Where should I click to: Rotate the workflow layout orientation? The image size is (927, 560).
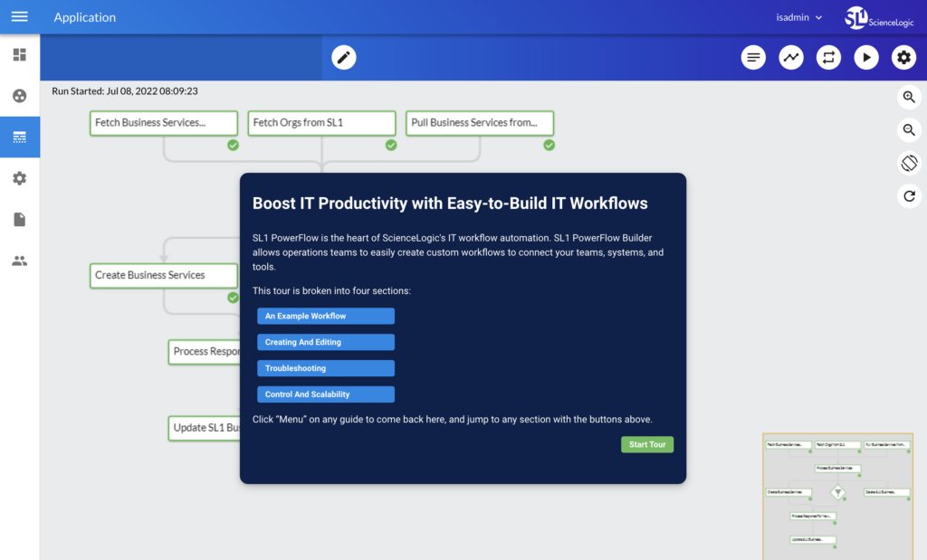pos(909,163)
